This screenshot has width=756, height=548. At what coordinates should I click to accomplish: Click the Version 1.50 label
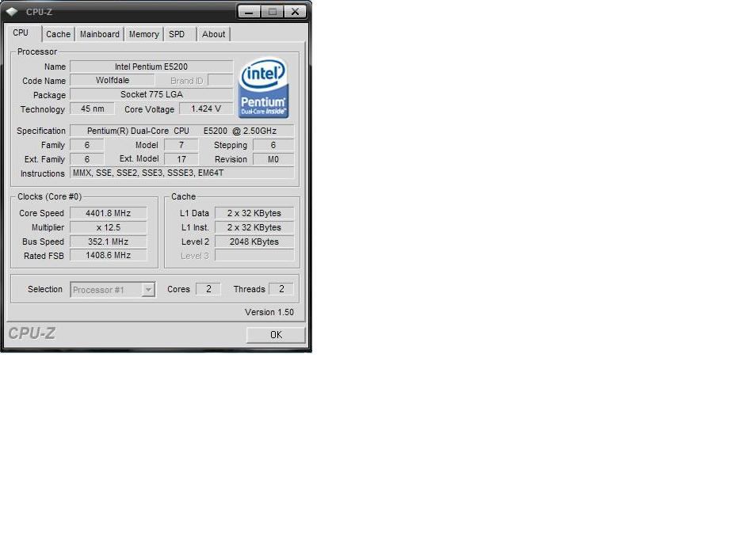269,312
